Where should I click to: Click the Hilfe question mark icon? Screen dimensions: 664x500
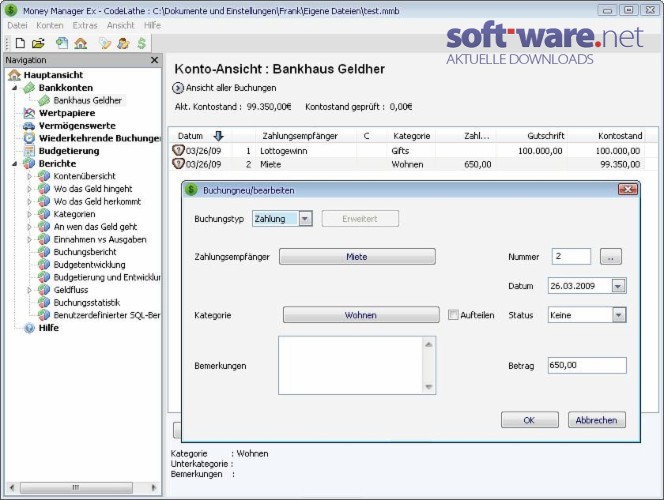point(29,328)
